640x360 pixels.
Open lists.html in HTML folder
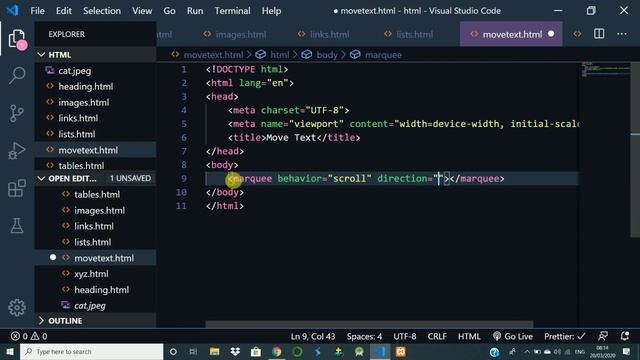(77, 134)
